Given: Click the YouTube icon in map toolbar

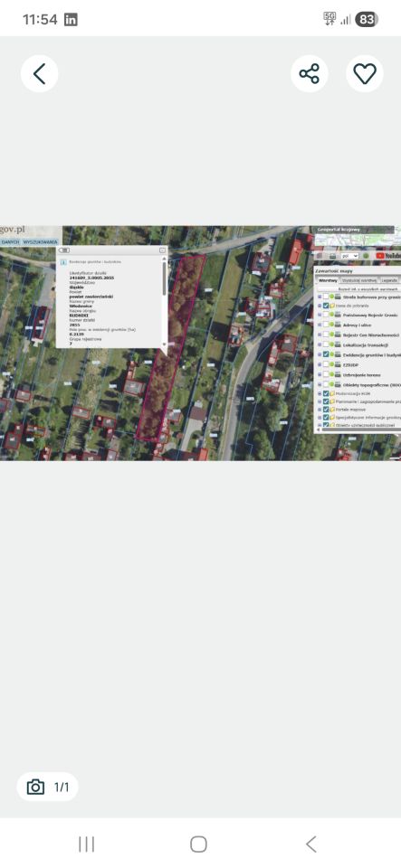Looking at the screenshot, I should pos(388,256).
